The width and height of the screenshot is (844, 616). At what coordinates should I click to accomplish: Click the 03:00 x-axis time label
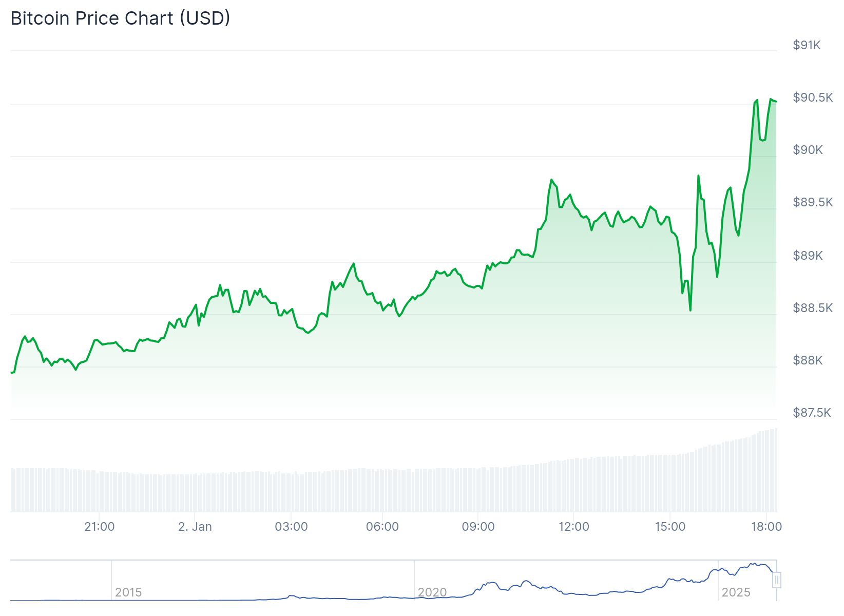tap(291, 527)
